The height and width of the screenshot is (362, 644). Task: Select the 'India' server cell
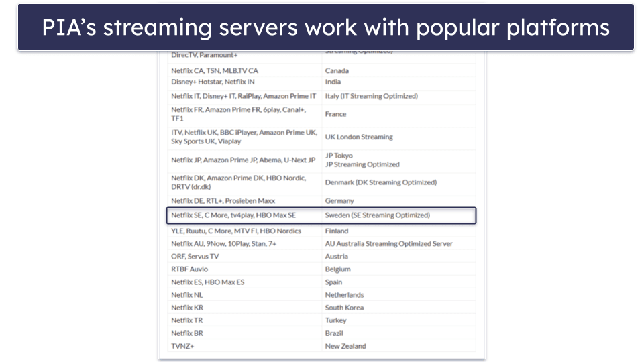click(x=398, y=82)
